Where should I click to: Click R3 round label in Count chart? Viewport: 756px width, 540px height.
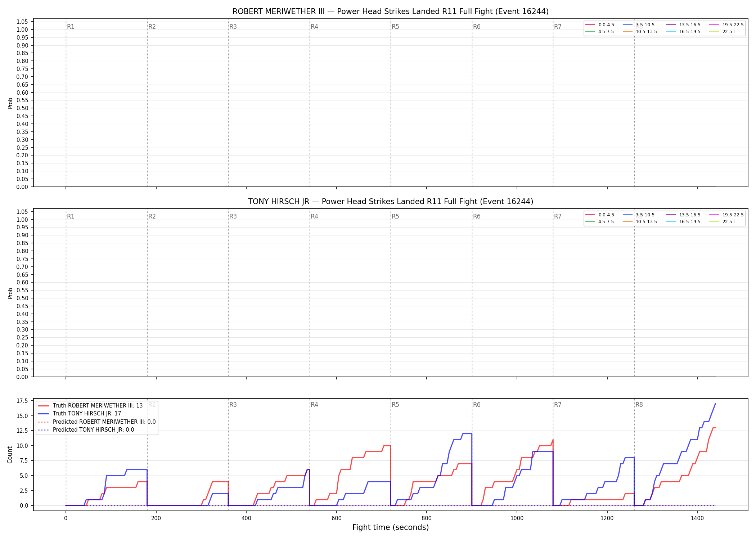(x=233, y=405)
